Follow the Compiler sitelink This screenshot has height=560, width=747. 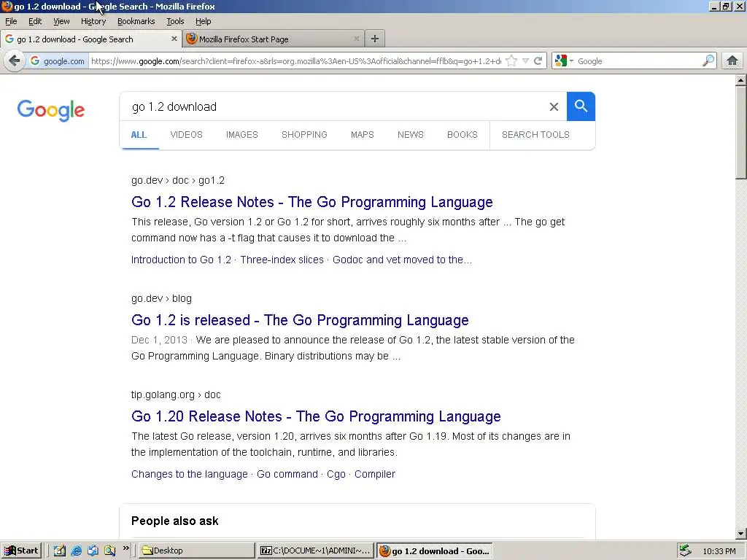(x=375, y=474)
